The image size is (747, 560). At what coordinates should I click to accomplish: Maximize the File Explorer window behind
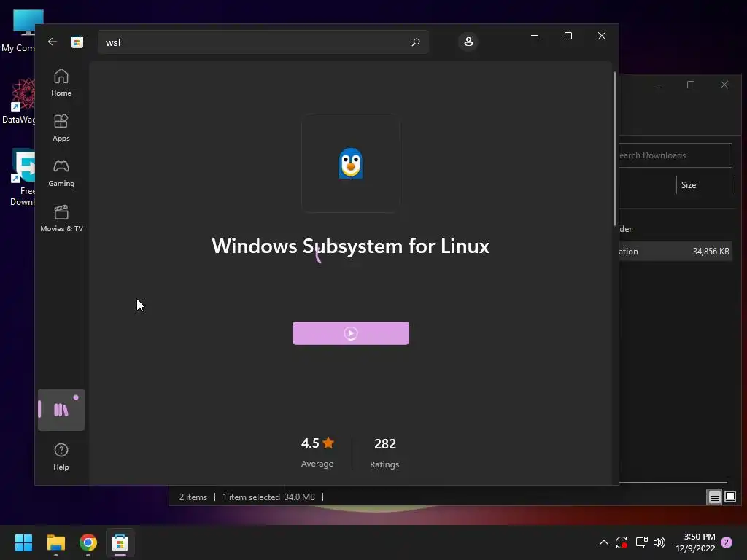(x=691, y=85)
